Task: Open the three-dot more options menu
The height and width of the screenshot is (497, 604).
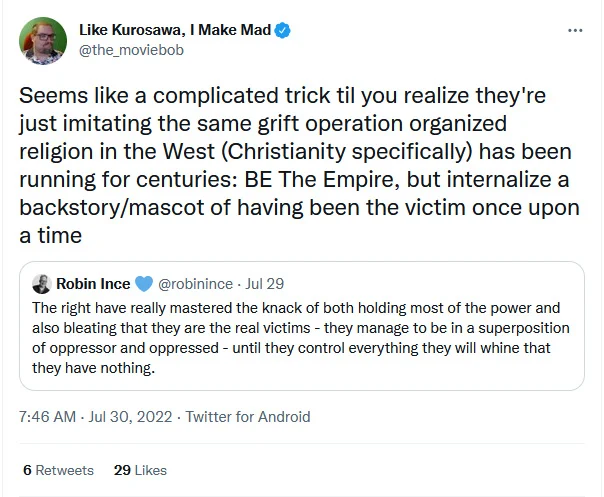Action: [574, 31]
